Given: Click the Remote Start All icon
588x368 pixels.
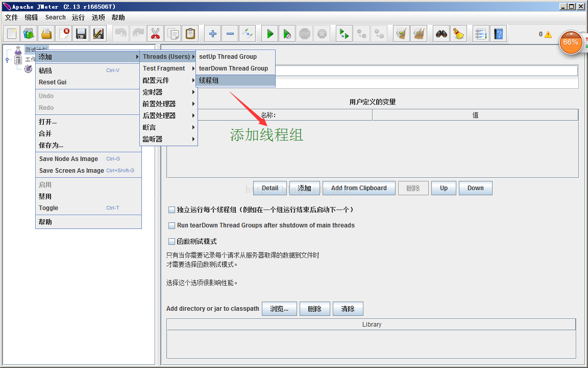Looking at the screenshot, I should (344, 34).
